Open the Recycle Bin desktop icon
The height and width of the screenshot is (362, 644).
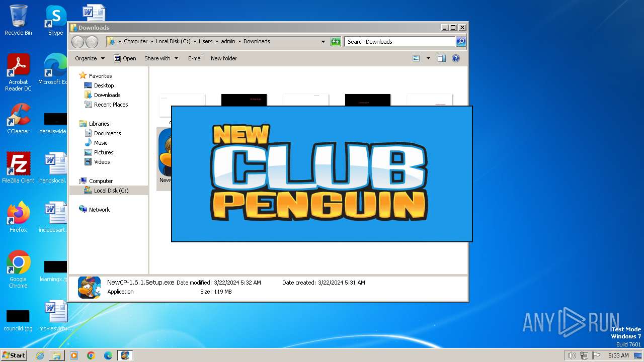pos(18,20)
